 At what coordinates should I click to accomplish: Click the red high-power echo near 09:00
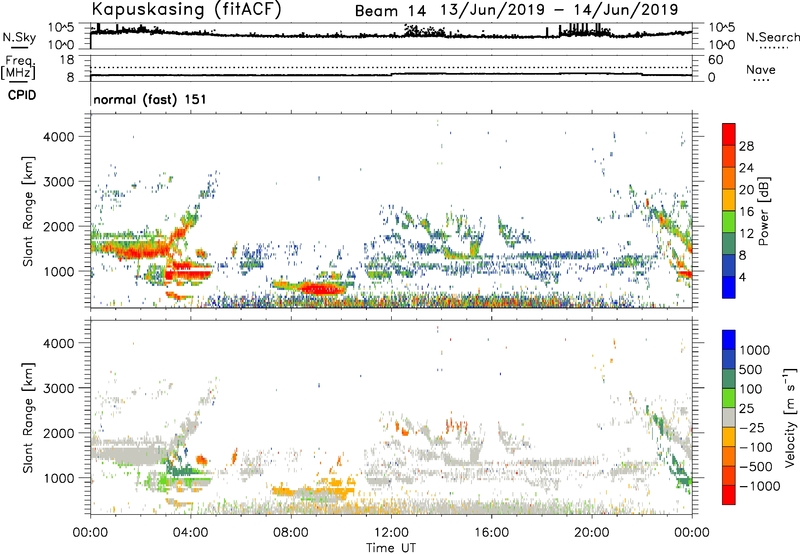click(x=321, y=289)
